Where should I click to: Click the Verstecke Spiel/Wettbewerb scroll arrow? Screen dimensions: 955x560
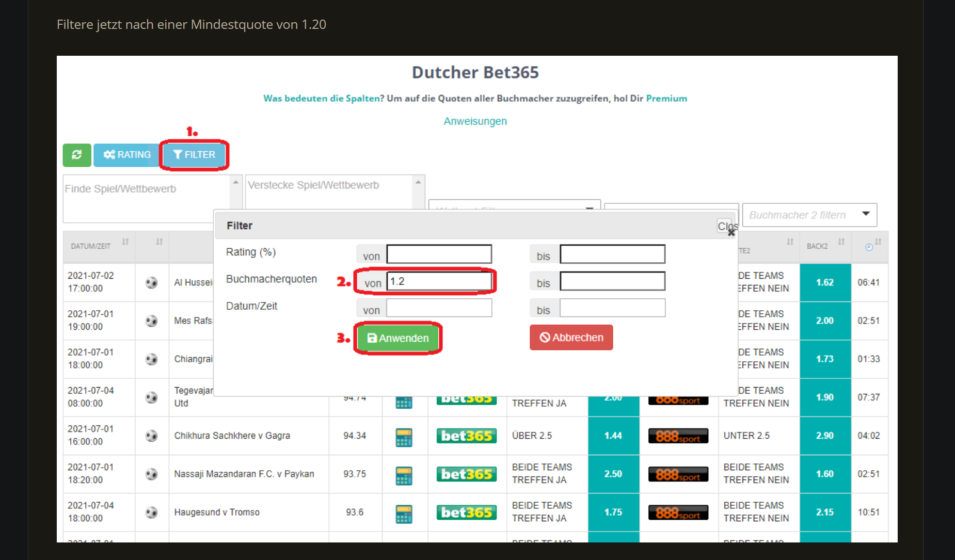[419, 182]
